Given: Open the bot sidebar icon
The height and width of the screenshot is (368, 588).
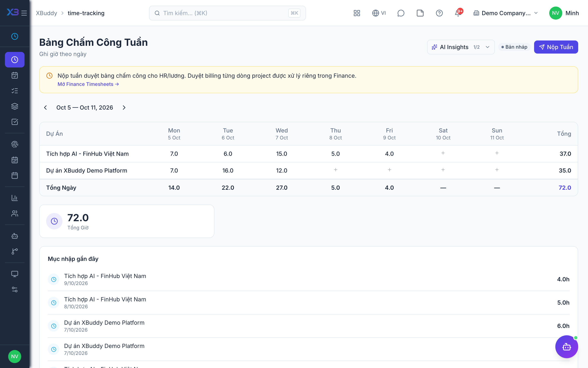Looking at the screenshot, I should click(14, 236).
